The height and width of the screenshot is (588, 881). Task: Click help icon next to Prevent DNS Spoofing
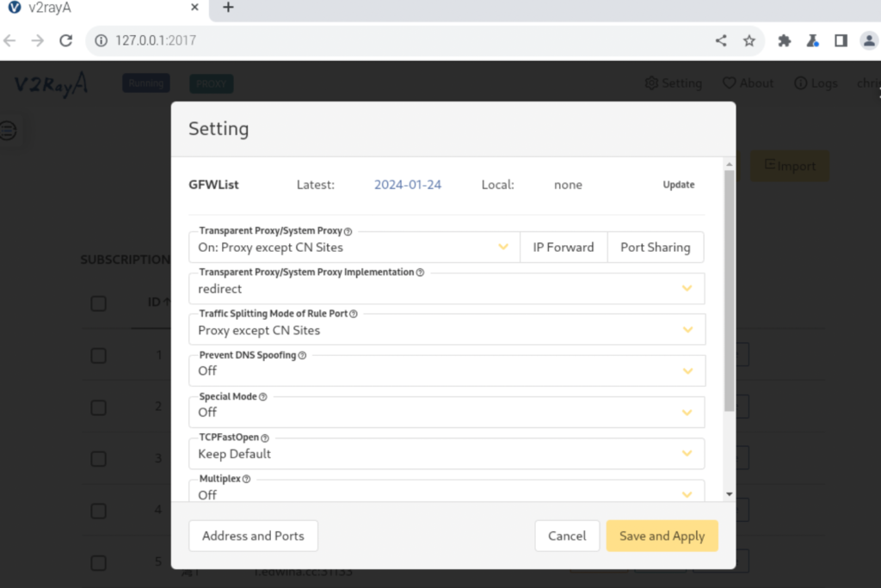click(x=302, y=355)
